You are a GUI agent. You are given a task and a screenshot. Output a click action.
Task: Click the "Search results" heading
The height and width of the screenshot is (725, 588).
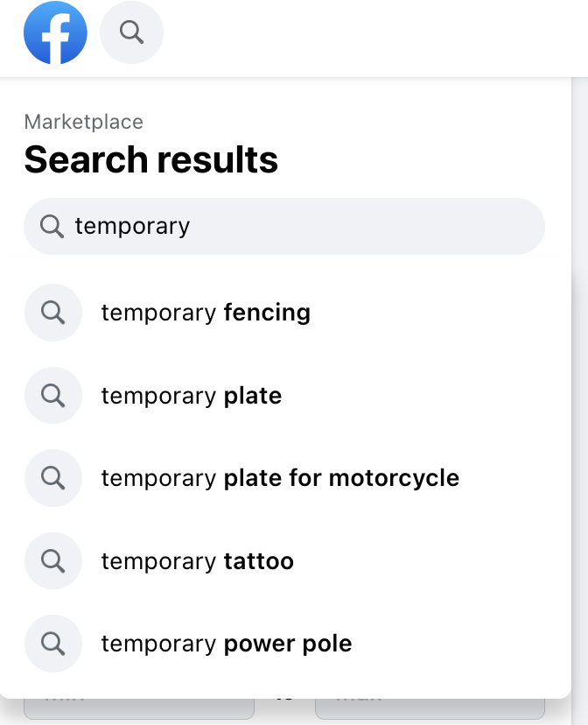150,160
